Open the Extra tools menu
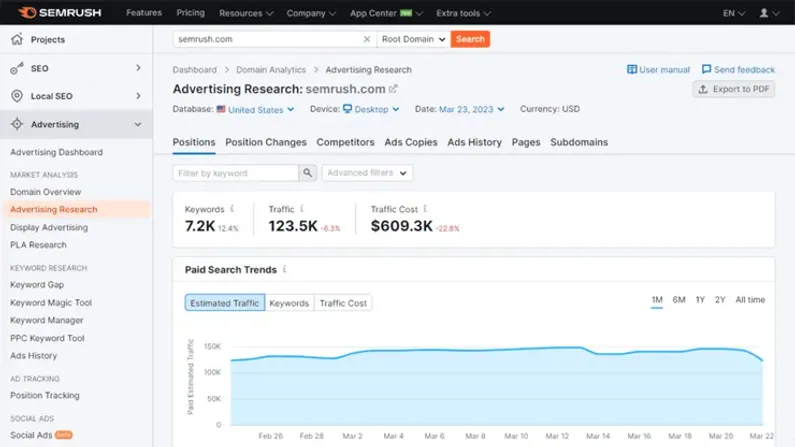 click(463, 13)
